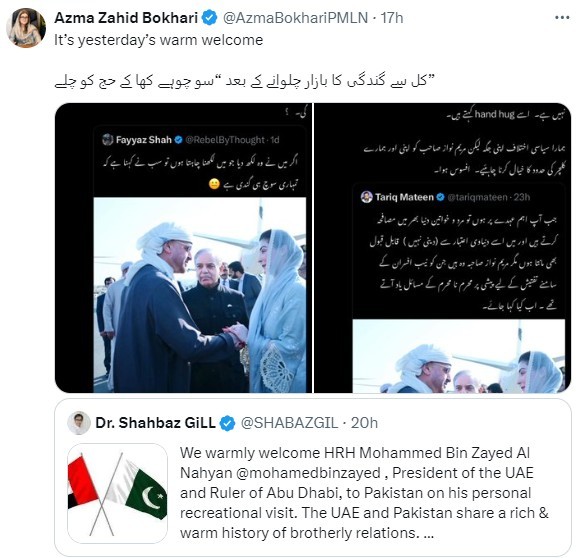Image resolution: width=588 pixels, height=558 pixels.
Task: Click the 20h quoted tweet timestamp
Action: coord(364,423)
